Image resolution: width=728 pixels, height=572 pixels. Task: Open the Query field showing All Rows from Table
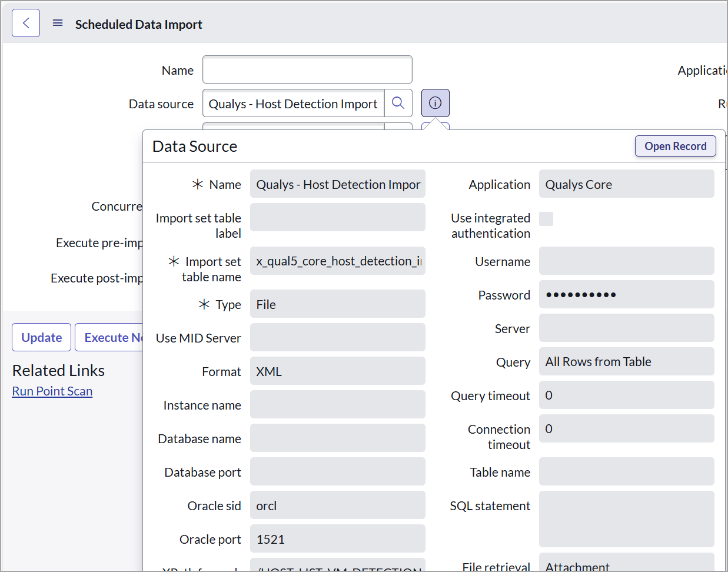coord(626,362)
